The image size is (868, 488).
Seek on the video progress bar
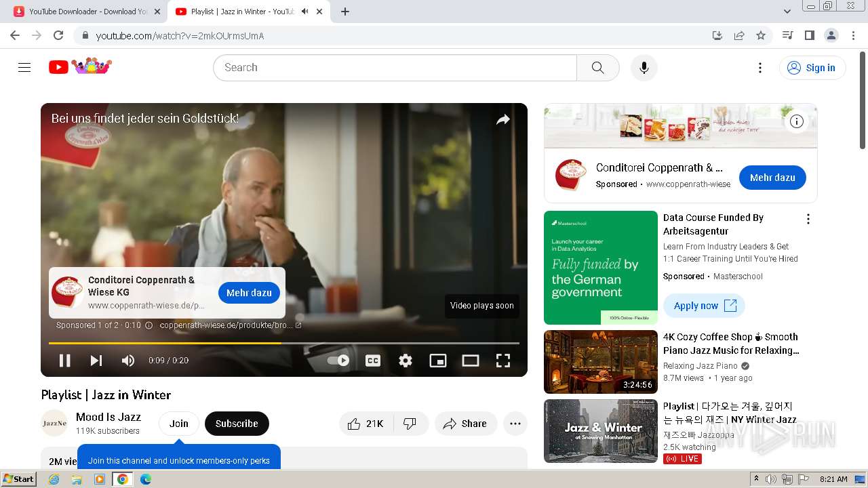tap(284, 343)
